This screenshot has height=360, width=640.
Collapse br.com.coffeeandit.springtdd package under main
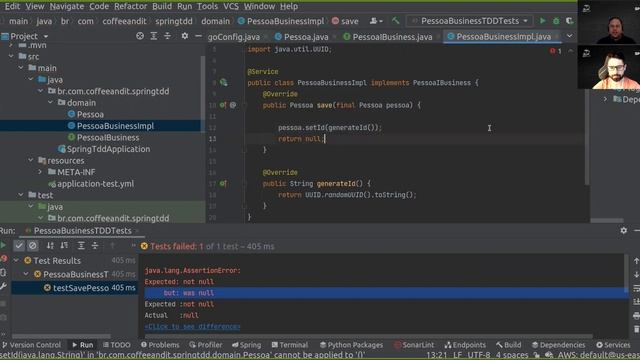pos(40,91)
